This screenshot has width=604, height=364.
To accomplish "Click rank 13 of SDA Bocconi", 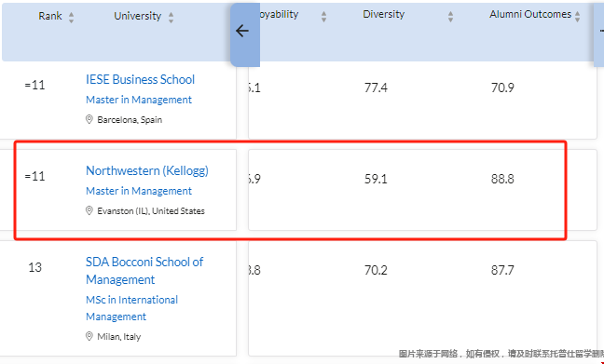I will [34, 267].
